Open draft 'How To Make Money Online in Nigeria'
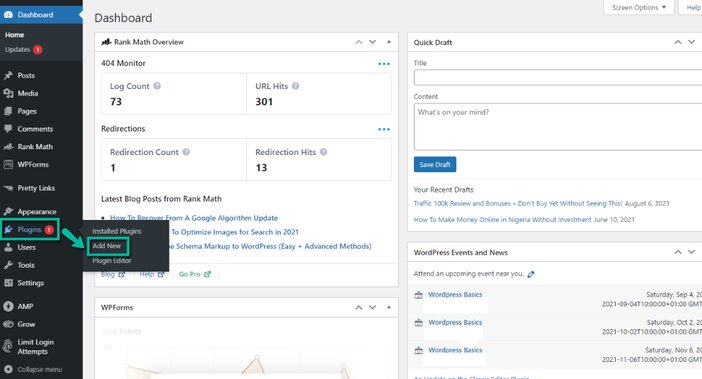This screenshot has width=702, height=379. coord(502,220)
